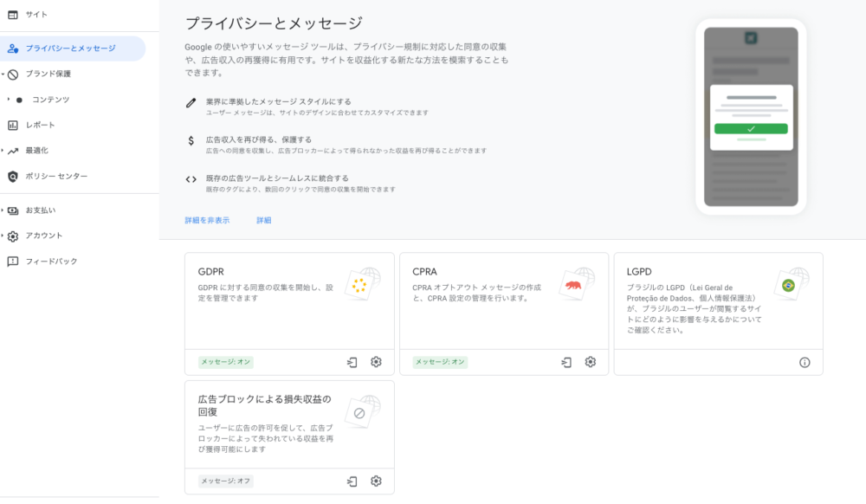This screenshot has width=866, height=504.
Task: Click the pencil icon for message style
Action: [191, 103]
